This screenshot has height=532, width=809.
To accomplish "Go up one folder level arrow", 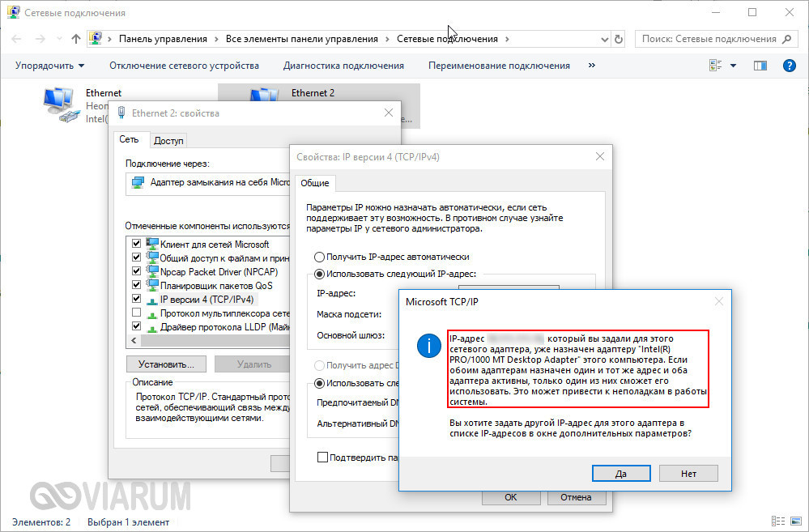I will tap(76, 39).
